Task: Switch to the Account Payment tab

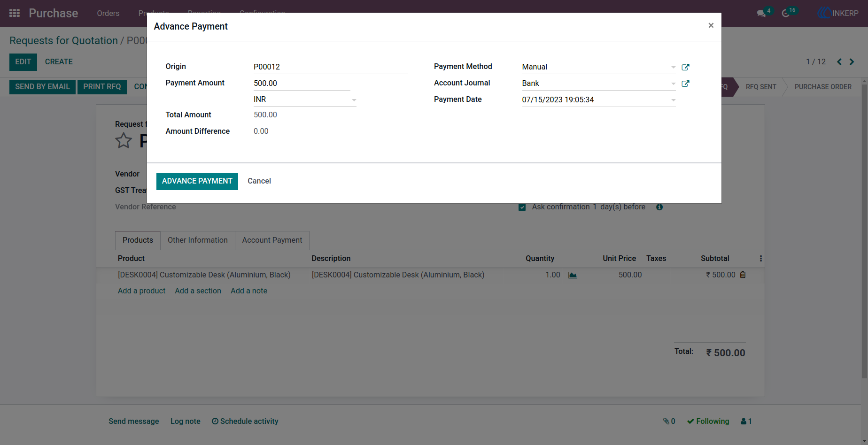Action: (272, 240)
